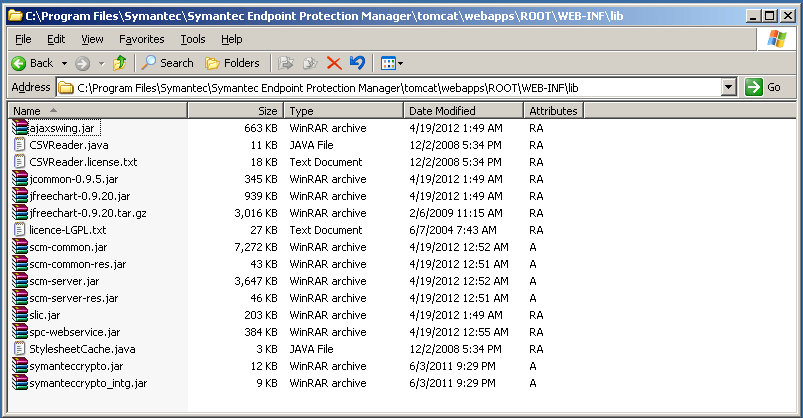
Task: Click the Windows flag logo
Action: click(776, 39)
